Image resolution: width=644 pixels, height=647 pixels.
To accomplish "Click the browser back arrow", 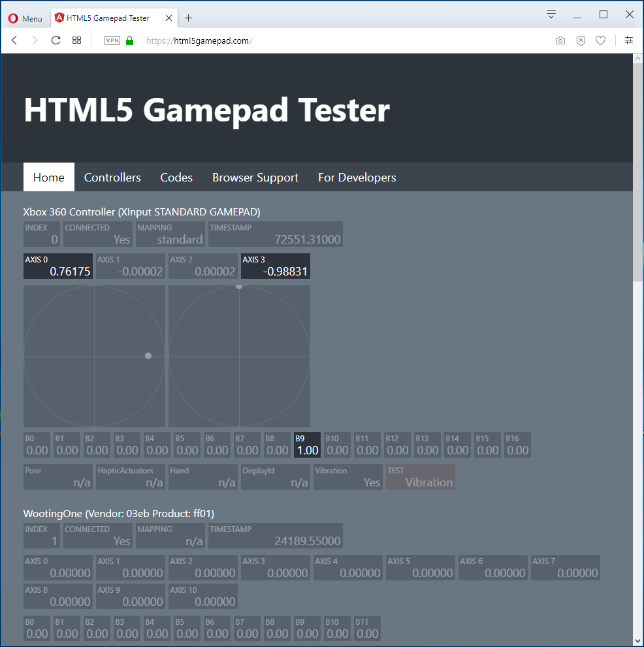I will click(x=14, y=40).
